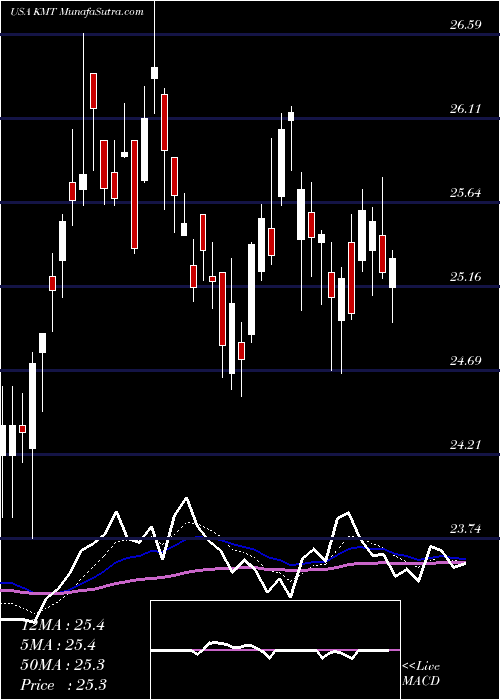Click the 25.16 price axis label
The height and width of the screenshot is (700, 500).
click(465, 277)
